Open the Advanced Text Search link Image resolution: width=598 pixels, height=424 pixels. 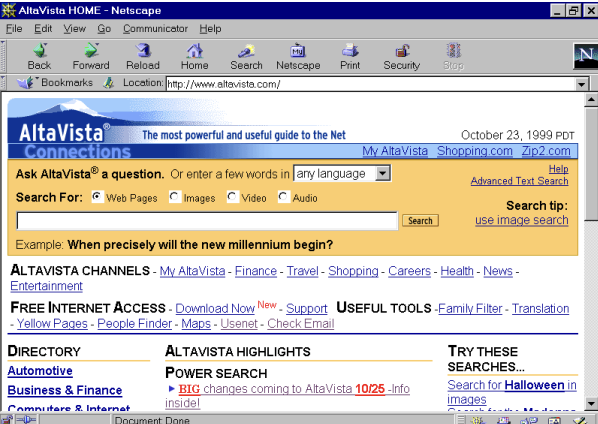click(519, 181)
